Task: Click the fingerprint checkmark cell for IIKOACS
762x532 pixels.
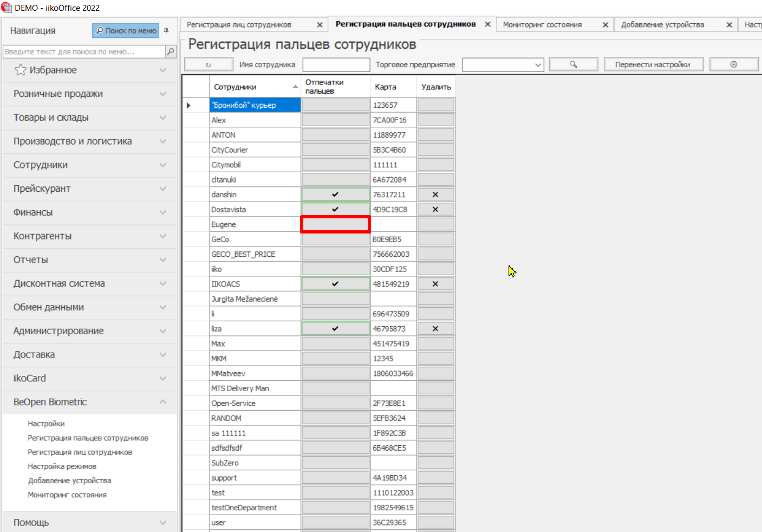Action: click(335, 284)
